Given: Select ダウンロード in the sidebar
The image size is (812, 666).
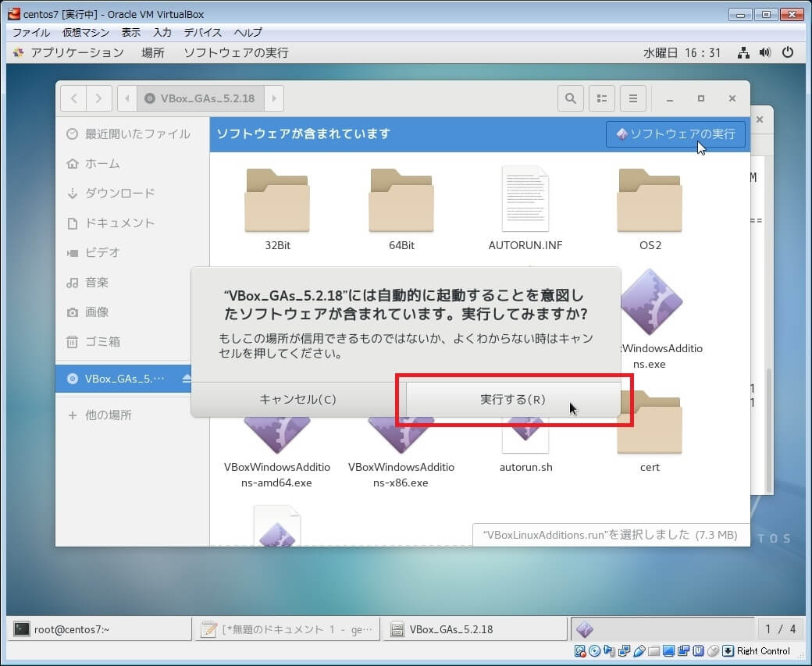Looking at the screenshot, I should pyautogui.click(x=119, y=193).
